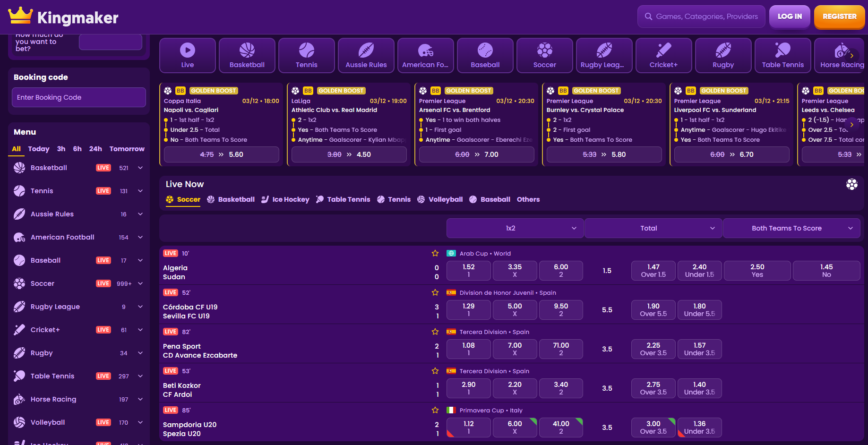This screenshot has width=868, height=445.
Task: Select the Volleyball icon in the left menu
Action: coord(19,422)
